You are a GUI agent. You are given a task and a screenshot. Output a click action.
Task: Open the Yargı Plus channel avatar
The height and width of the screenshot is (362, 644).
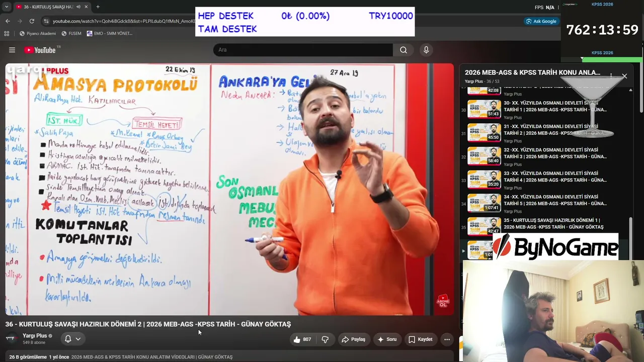coord(11,338)
